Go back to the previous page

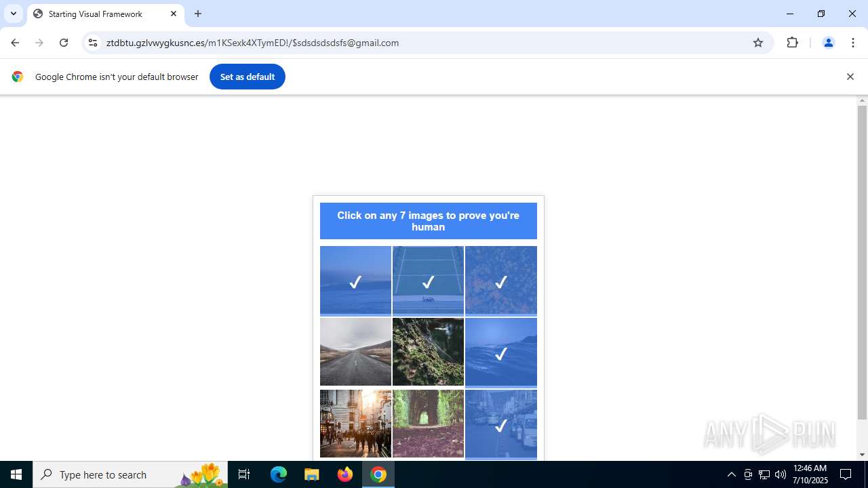click(15, 43)
